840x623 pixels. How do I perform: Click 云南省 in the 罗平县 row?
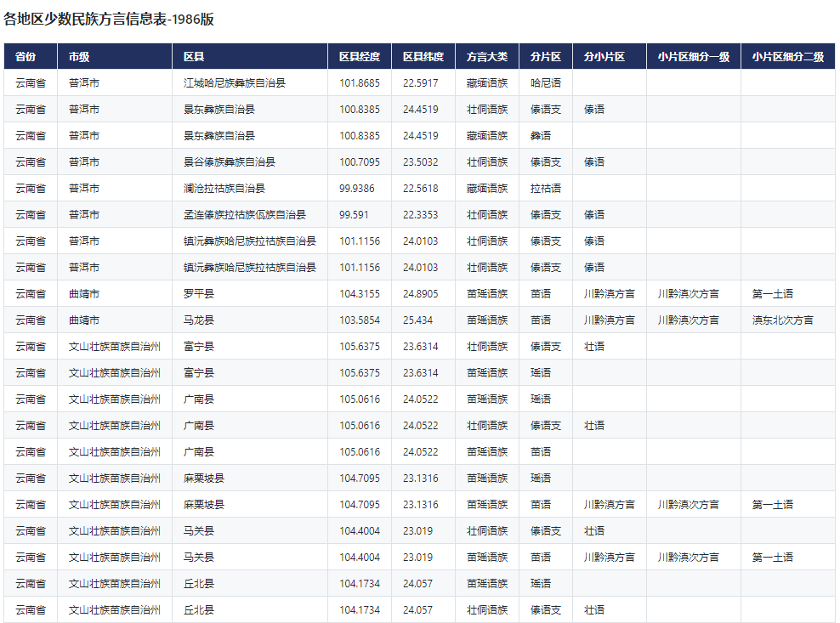[31, 293]
